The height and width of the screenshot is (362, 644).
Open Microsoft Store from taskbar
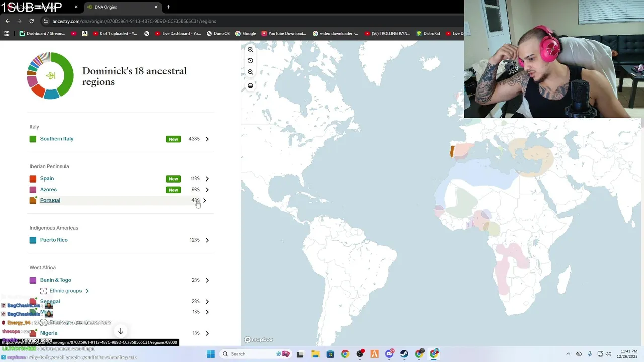tap(330, 354)
